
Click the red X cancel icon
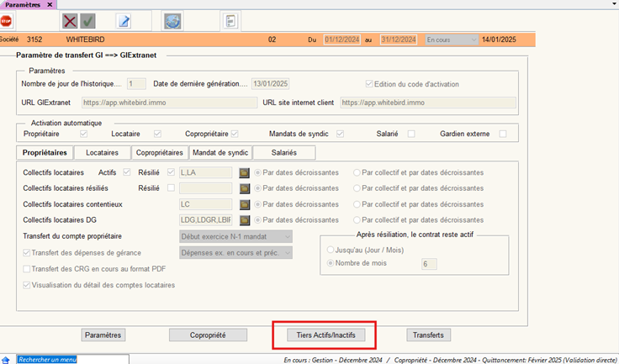[x=70, y=22]
